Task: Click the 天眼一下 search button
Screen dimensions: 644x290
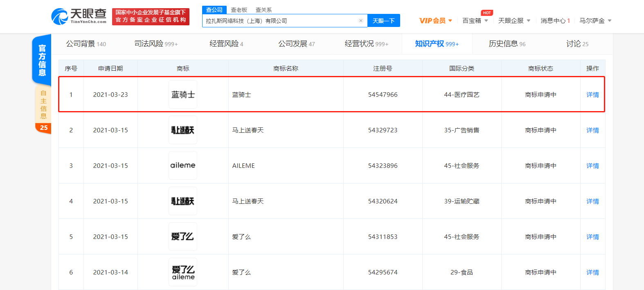Action: pyautogui.click(x=384, y=21)
